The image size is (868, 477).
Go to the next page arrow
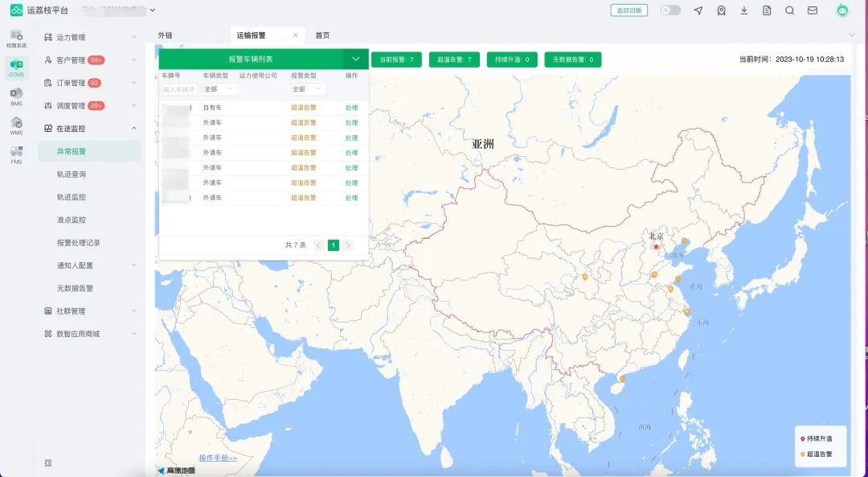pos(348,245)
